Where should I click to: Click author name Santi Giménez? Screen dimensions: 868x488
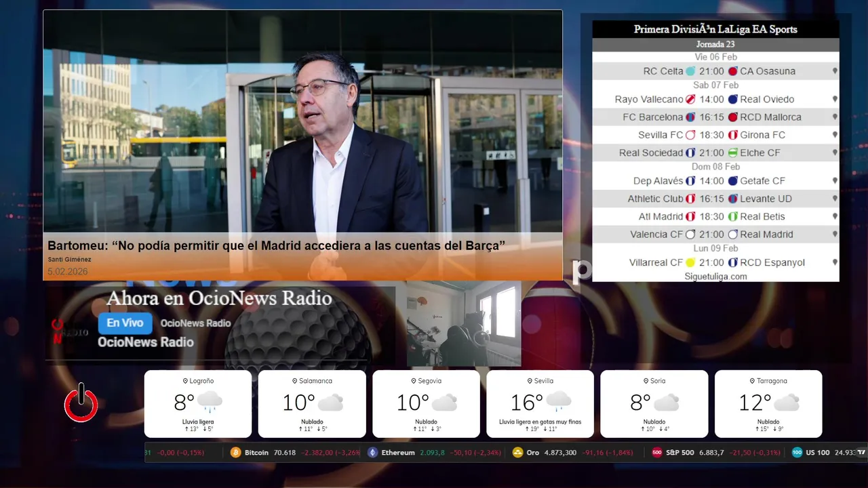pos(69,260)
